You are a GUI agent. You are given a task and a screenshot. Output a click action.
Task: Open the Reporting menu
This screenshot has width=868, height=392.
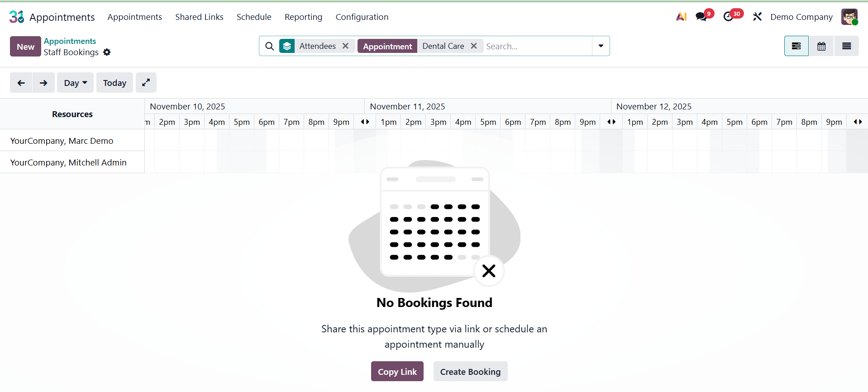(x=303, y=17)
